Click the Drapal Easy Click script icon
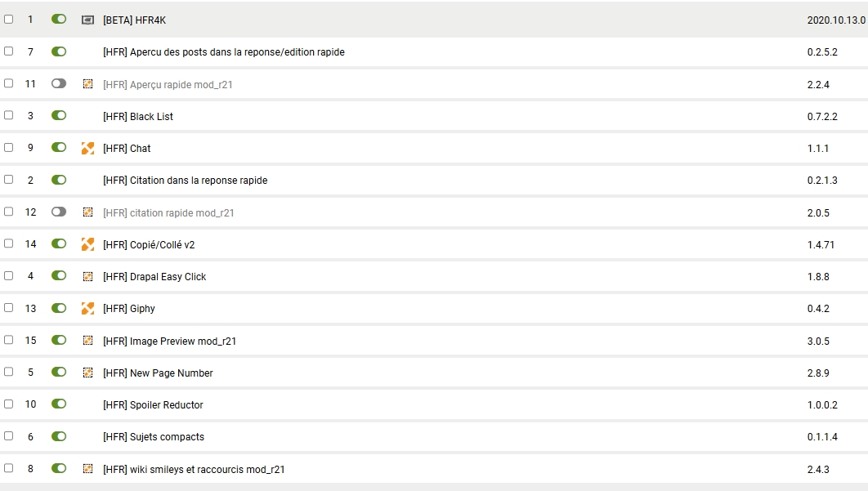868x491 pixels. [x=87, y=276]
